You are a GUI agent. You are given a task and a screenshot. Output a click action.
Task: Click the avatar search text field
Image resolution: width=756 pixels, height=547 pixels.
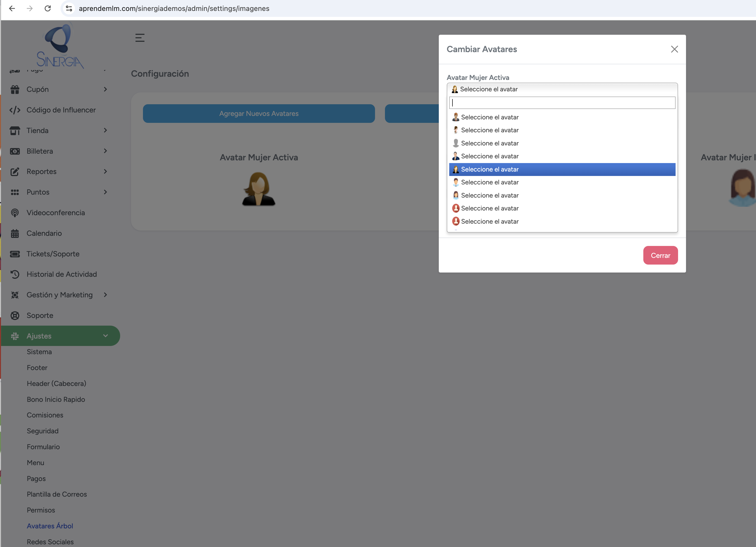tap(562, 103)
